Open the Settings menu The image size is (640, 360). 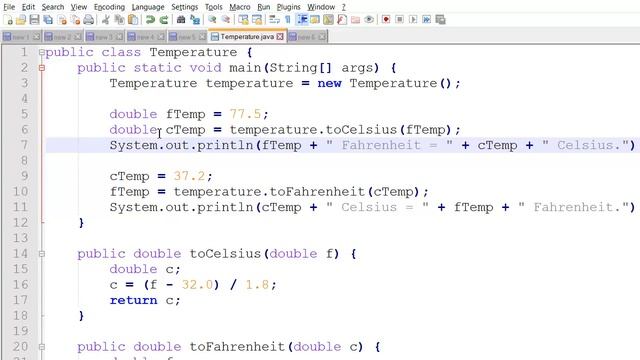click(184, 7)
